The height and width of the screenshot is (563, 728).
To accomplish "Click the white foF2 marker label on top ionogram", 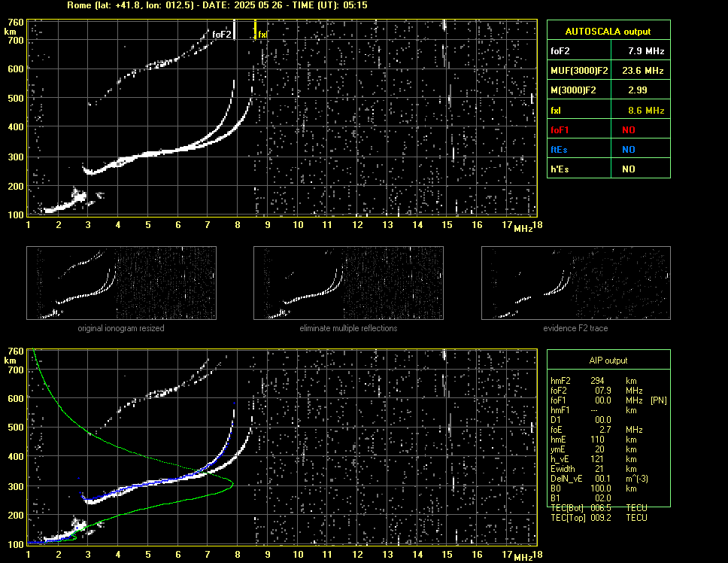I will coord(221,35).
